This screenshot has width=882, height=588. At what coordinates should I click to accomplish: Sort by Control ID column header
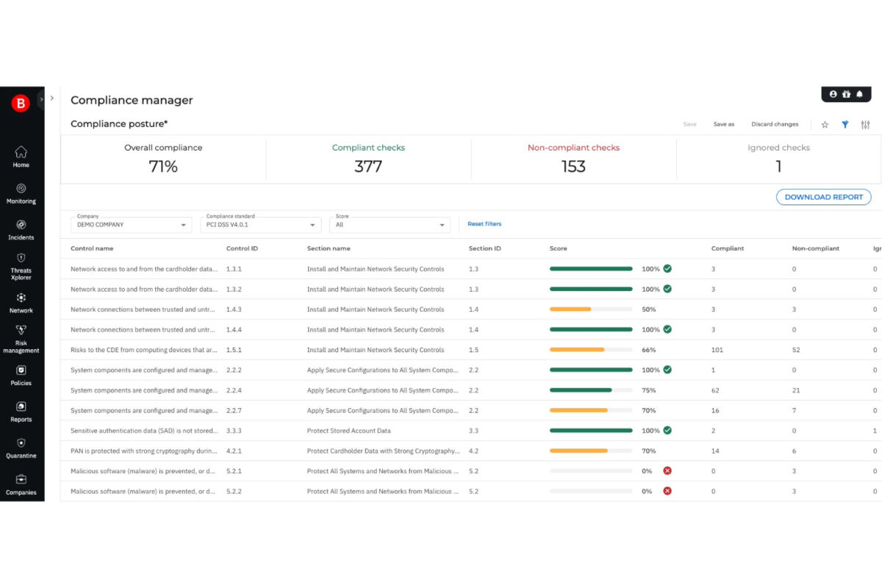[x=242, y=248]
